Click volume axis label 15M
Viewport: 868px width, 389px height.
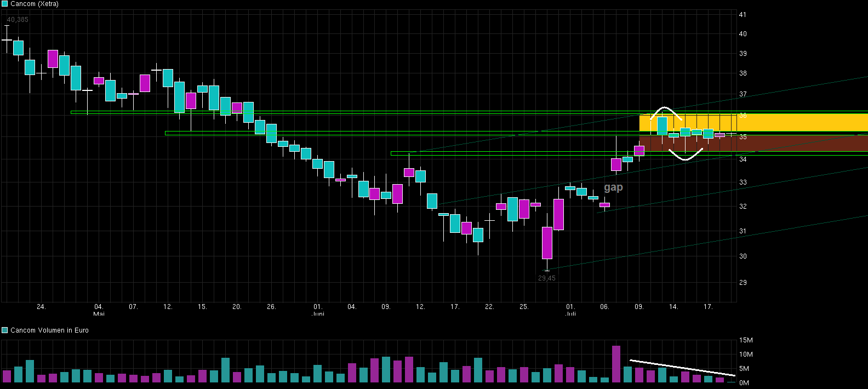point(746,340)
